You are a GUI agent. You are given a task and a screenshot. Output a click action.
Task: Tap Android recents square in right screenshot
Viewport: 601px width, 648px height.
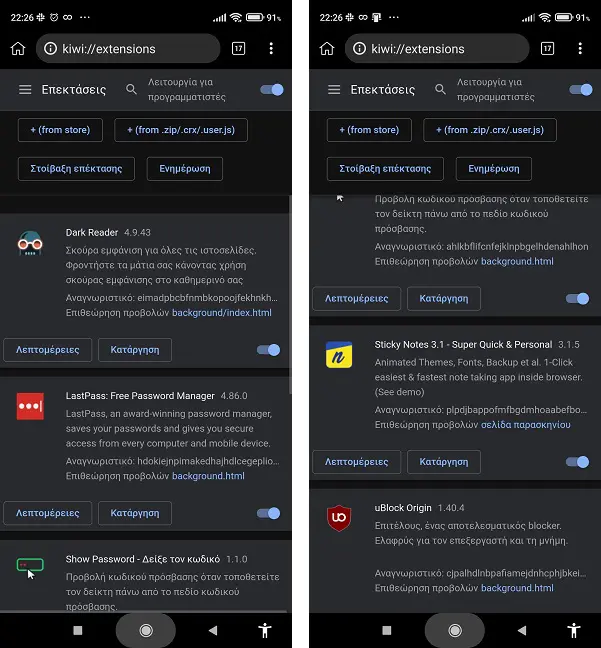click(x=386, y=630)
